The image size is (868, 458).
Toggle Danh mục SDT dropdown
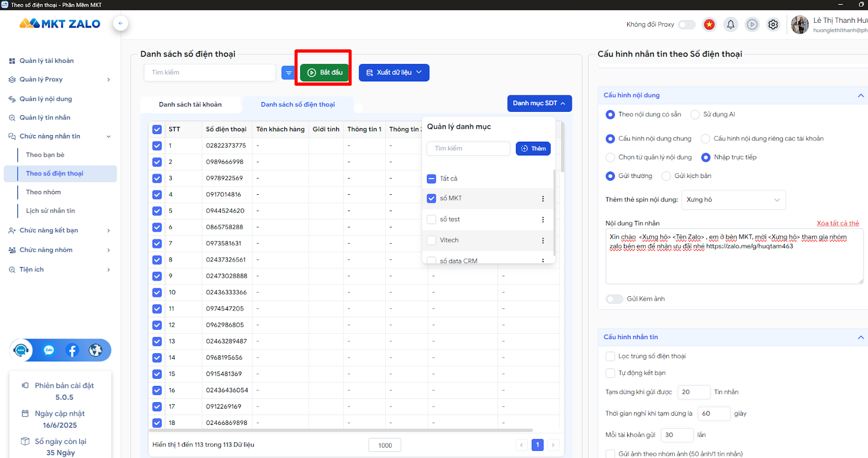(x=539, y=103)
